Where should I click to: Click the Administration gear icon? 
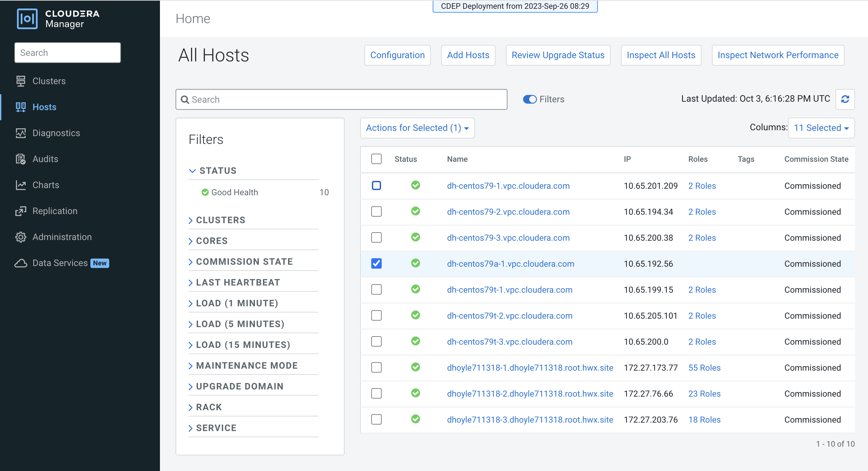point(21,237)
